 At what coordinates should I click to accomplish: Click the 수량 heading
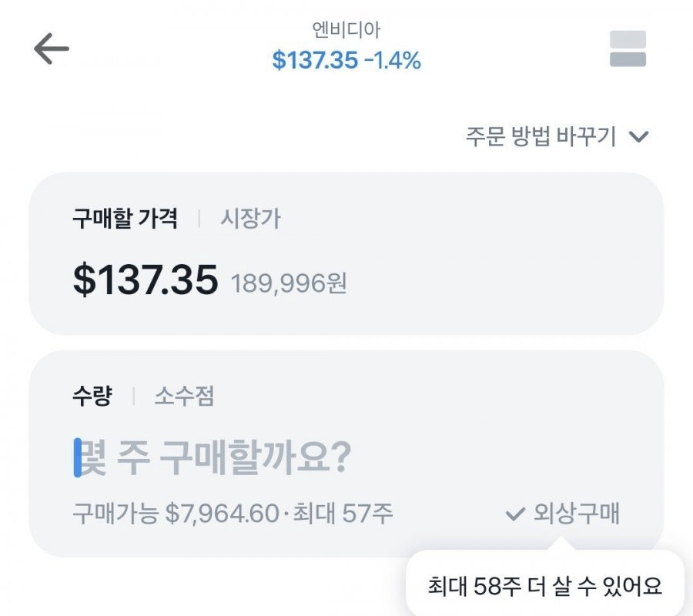point(92,397)
